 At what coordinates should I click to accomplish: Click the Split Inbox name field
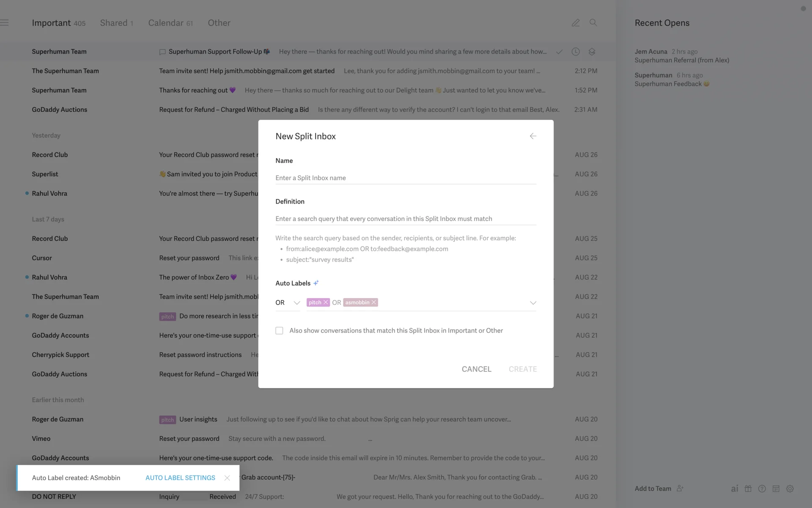405,178
